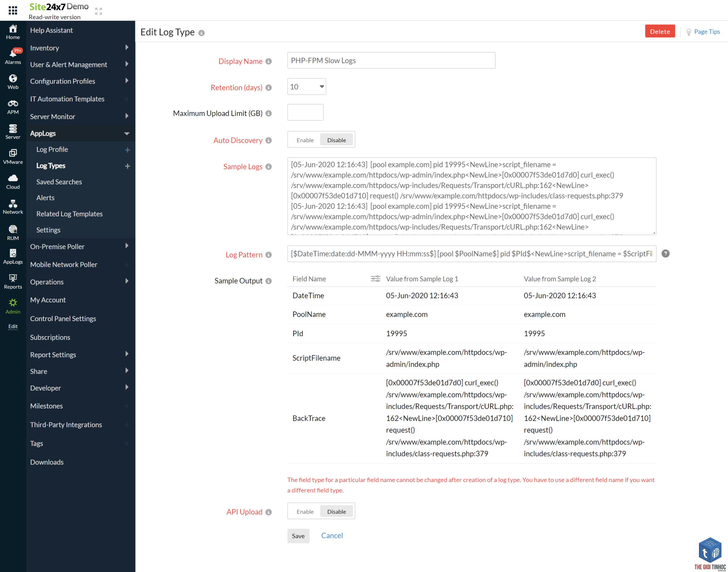This screenshot has height=572, width=728.
Task: Click info icon beside Sample Output
Action: 268,281
